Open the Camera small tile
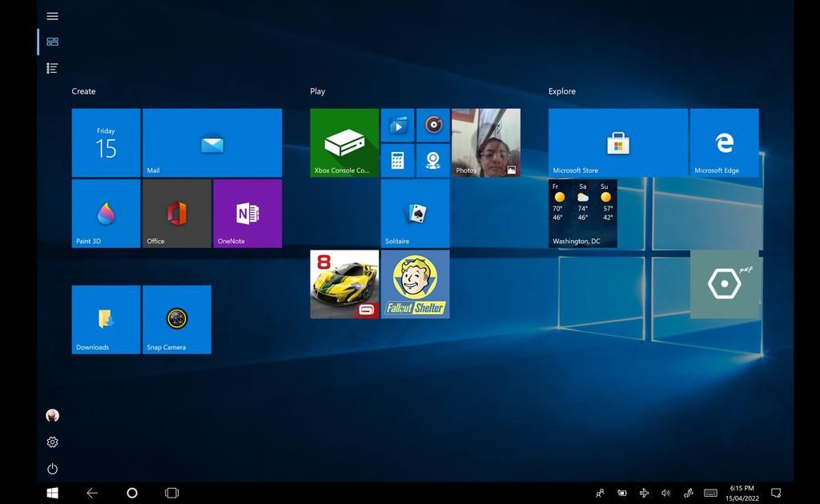 pyautogui.click(x=433, y=160)
